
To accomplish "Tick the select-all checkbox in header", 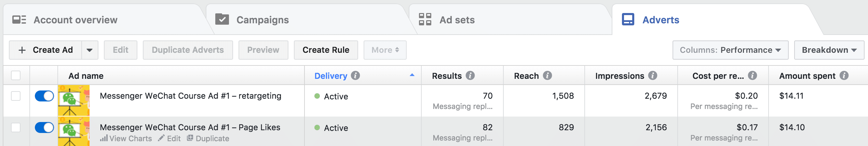I will 16,75.
